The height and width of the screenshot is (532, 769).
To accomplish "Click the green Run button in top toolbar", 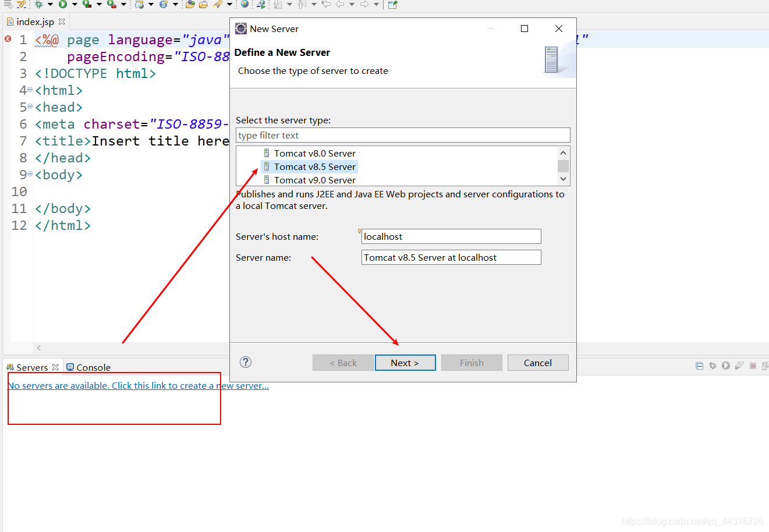I will click(63, 4).
